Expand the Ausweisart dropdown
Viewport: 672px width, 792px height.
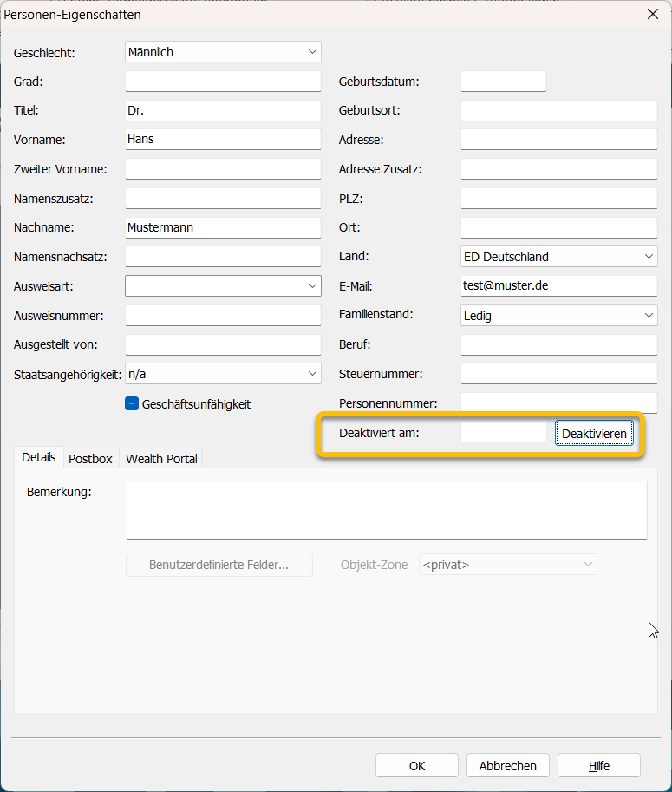(x=223, y=285)
